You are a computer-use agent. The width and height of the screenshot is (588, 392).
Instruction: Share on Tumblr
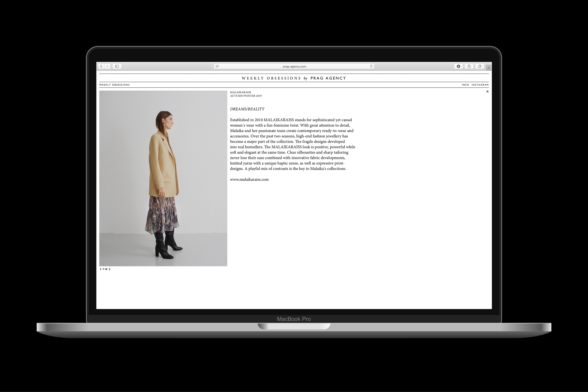(100, 269)
